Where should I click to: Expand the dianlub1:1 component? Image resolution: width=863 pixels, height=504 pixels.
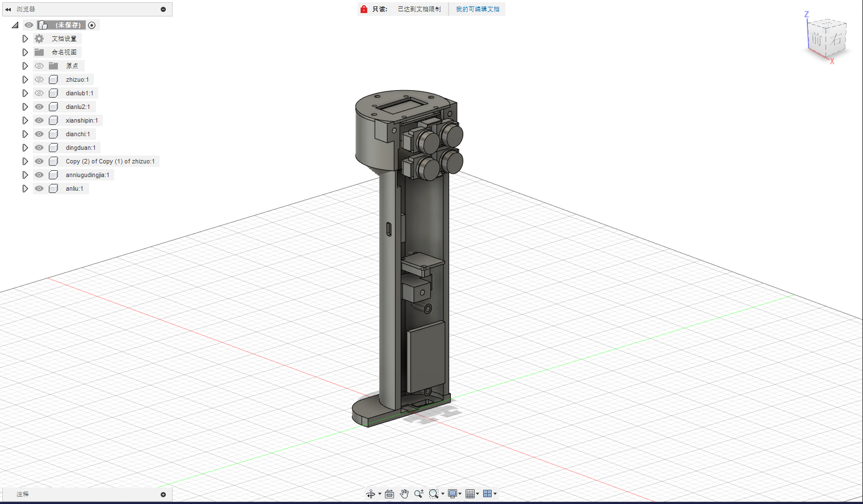click(x=25, y=93)
